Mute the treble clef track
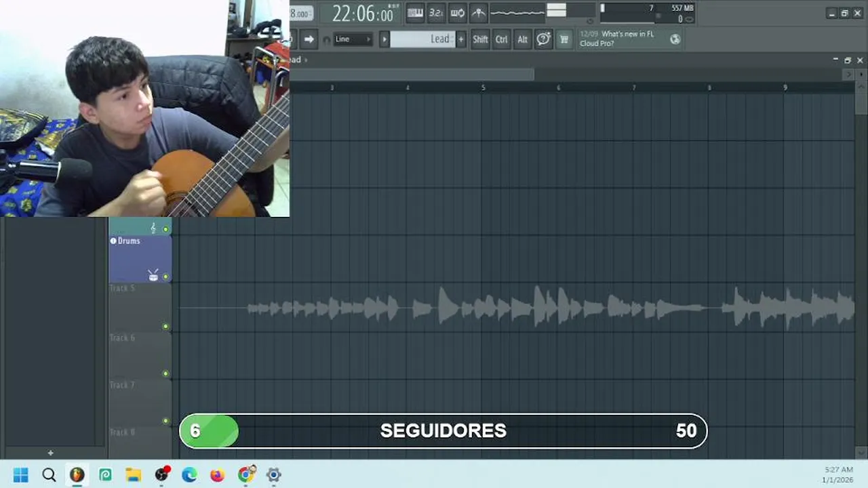The height and width of the screenshot is (488, 868). [x=165, y=229]
